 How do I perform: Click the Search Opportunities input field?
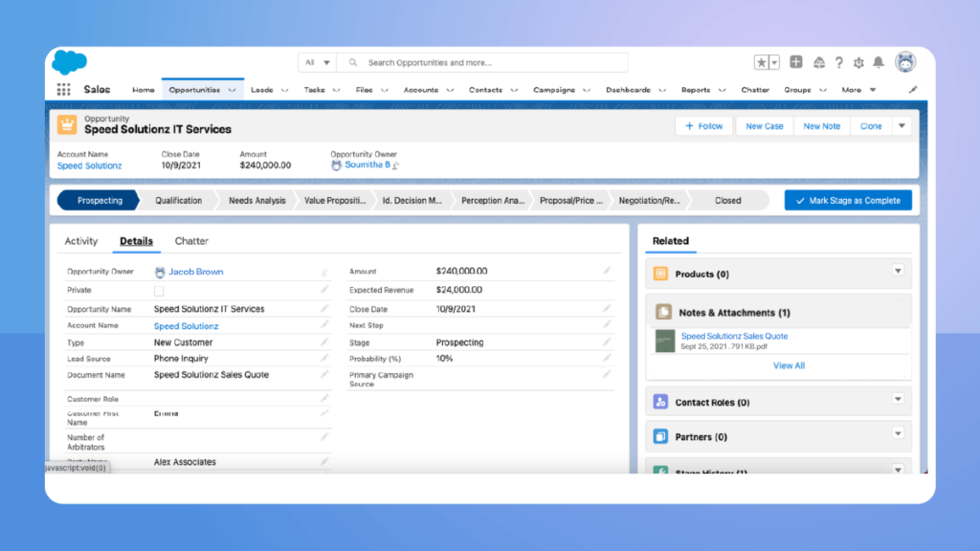(x=482, y=62)
